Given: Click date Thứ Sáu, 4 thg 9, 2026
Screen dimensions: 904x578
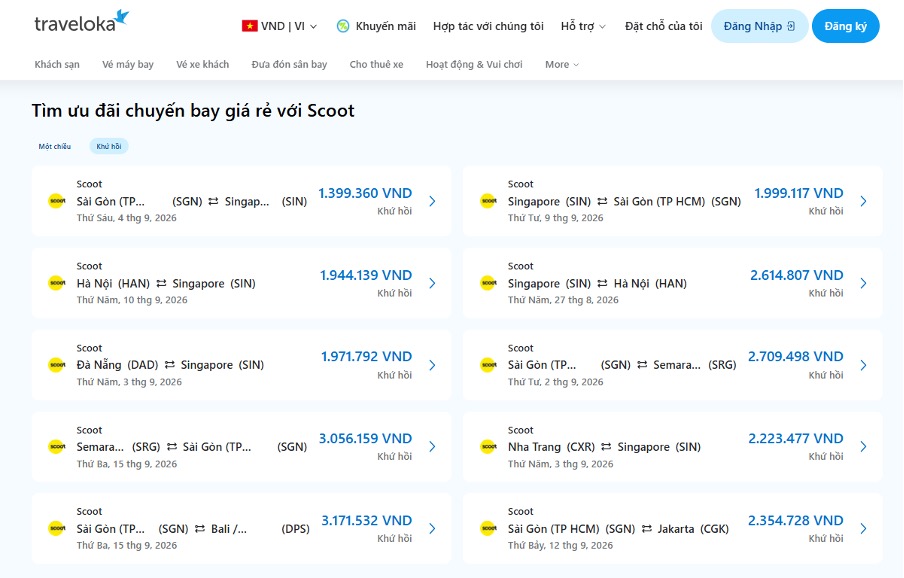Looking at the screenshot, I should click(127, 218).
